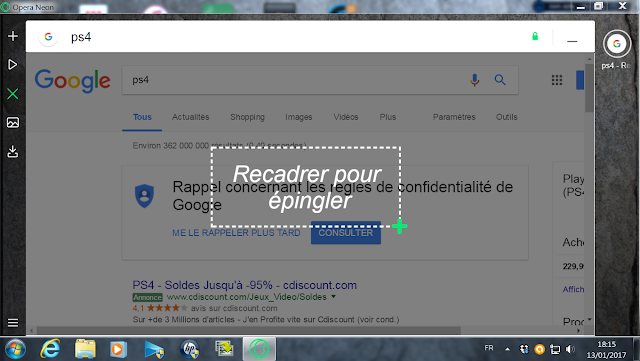This screenshot has height=361, width=640.
Task: Expand the cdiscount ad URL dropdown arrow
Action: pyautogui.click(x=333, y=296)
